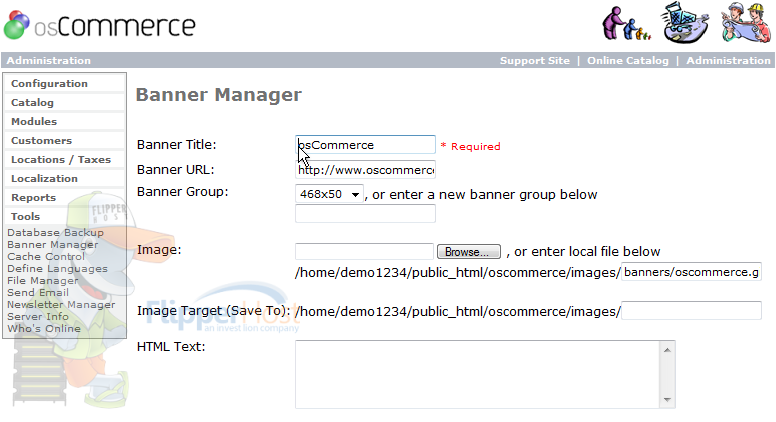Open Who's Online tool
Viewport: 776px width, 422px height.
(x=44, y=328)
